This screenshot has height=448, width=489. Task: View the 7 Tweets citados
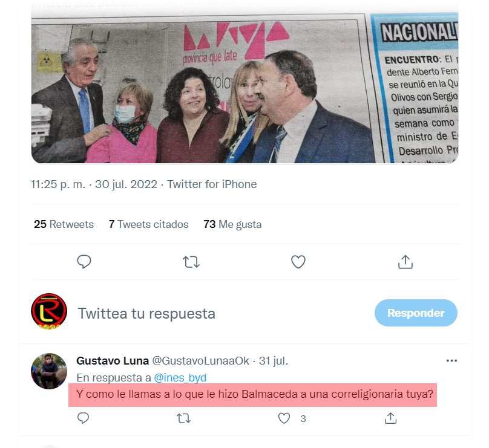coord(148,224)
